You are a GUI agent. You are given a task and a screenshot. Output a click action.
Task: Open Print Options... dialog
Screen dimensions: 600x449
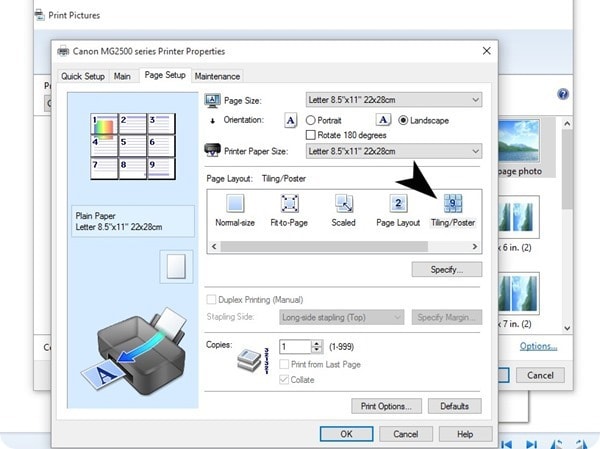pos(386,406)
